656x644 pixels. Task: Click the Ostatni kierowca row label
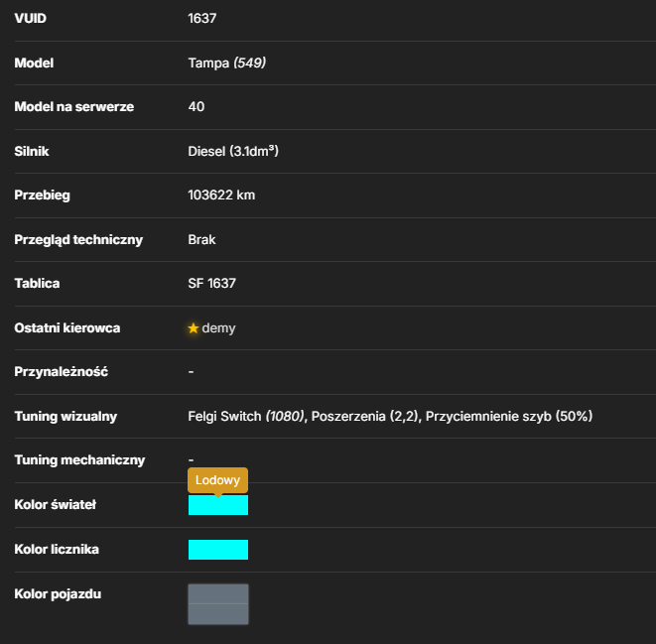66,328
